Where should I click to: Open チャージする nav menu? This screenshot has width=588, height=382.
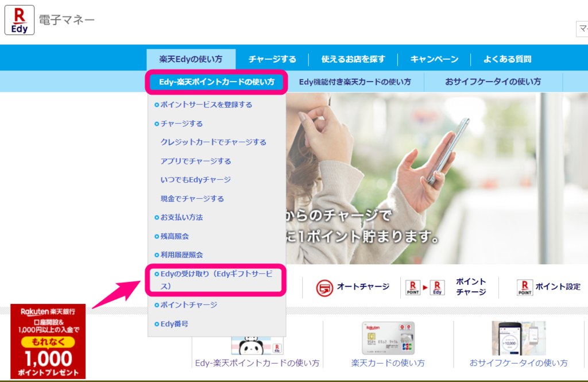pyautogui.click(x=272, y=59)
